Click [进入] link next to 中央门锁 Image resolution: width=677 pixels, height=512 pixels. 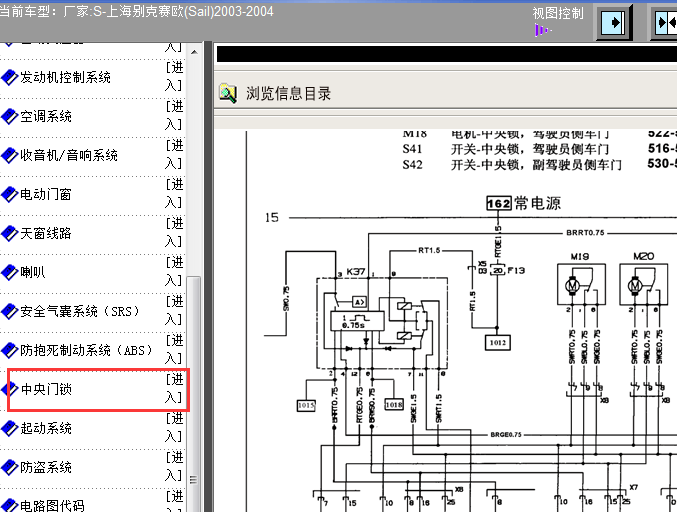point(174,389)
